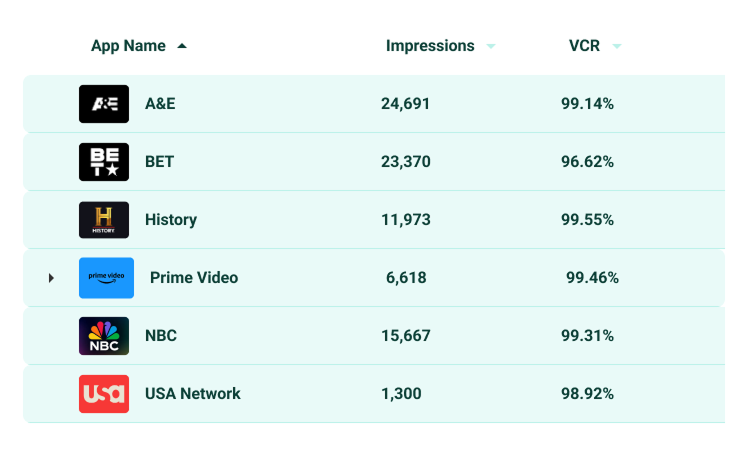Click the BET VCR value 96.62%

point(587,162)
